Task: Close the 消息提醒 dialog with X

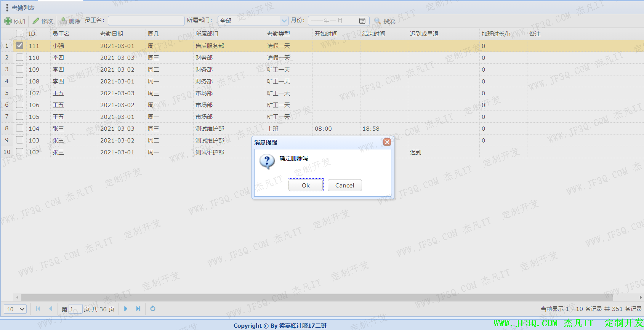Action: 387,142
